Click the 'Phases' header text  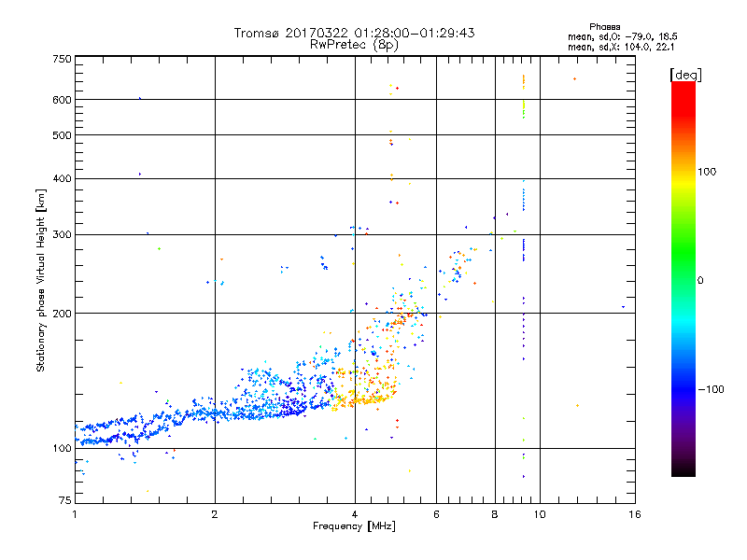coord(604,27)
